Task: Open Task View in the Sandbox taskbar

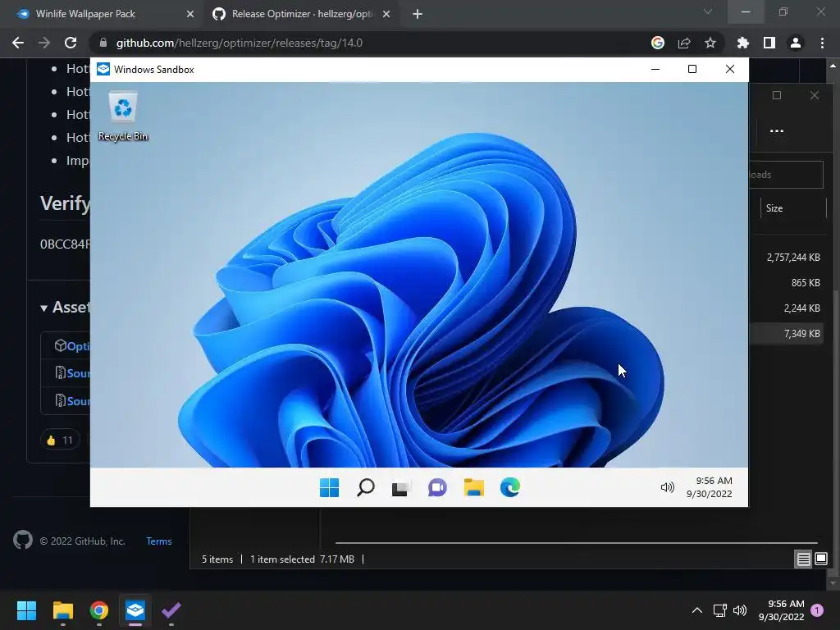Action: click(400, 487)
